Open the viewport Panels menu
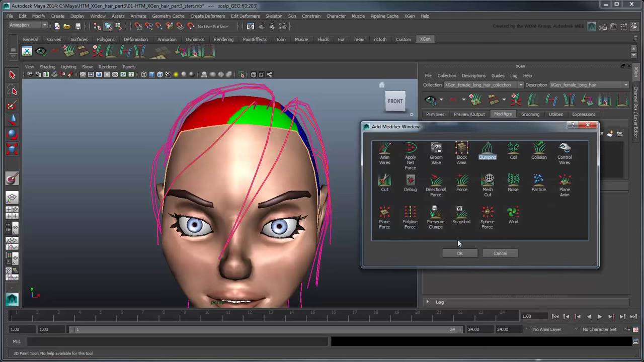 pos(129,67)
